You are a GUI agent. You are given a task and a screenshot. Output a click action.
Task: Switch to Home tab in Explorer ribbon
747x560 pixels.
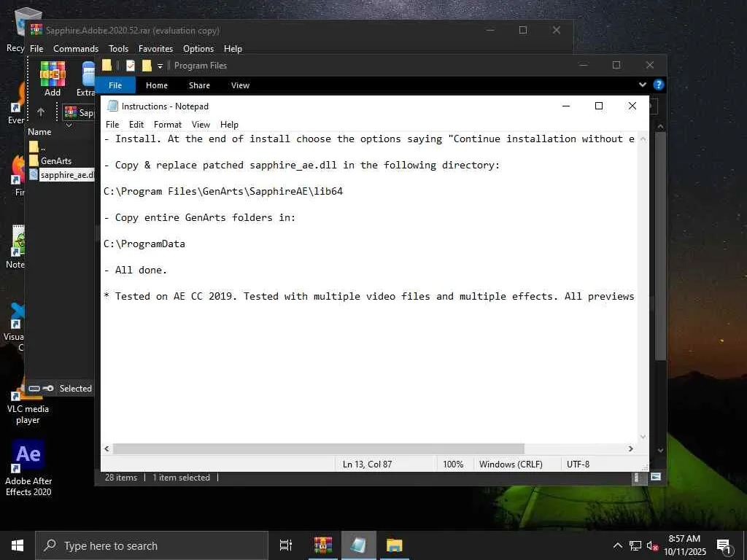(x=157, y=85)
